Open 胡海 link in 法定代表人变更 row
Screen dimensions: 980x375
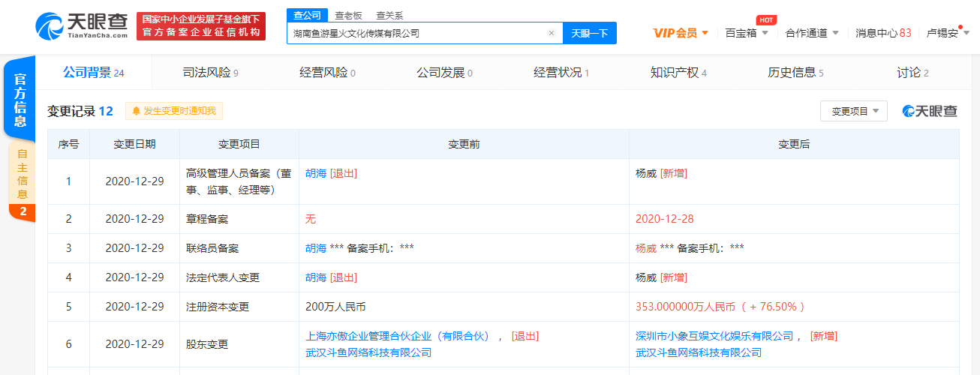[316, 277]
